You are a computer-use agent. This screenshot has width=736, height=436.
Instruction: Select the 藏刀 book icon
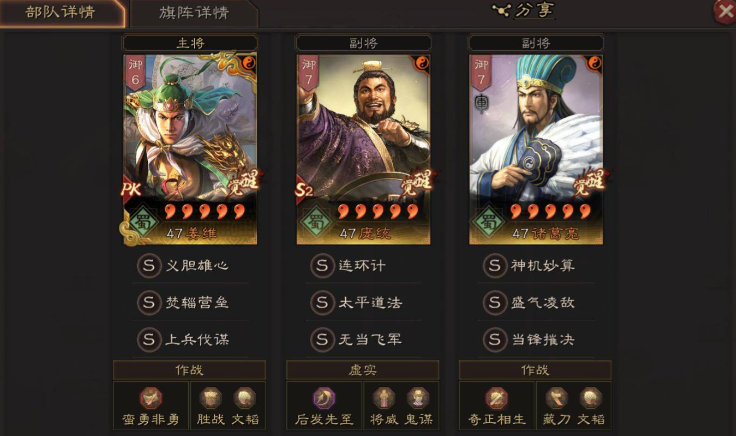pyautogui.click(x=556, y=398)
